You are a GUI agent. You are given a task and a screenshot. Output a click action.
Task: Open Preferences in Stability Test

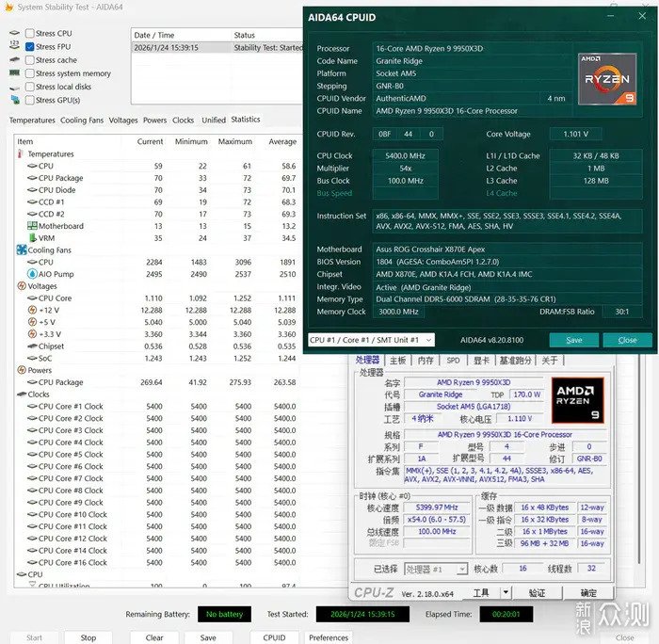point(329,637)
